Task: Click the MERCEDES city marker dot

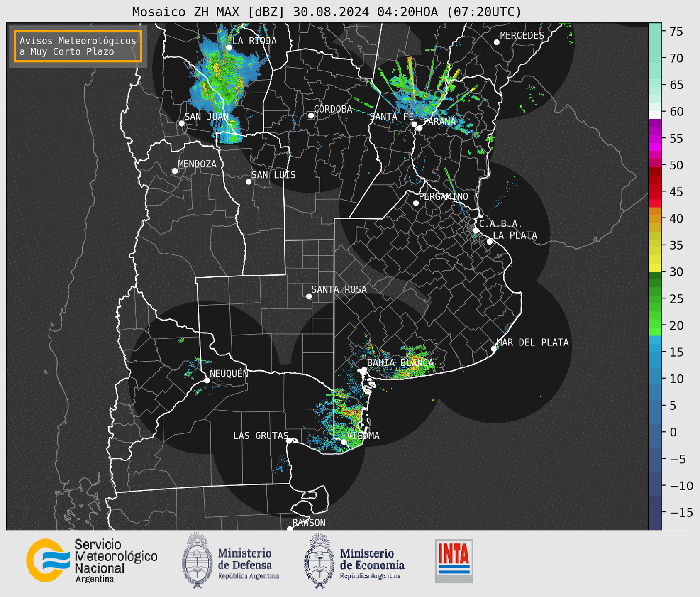Action: click(x=497, y=42)
